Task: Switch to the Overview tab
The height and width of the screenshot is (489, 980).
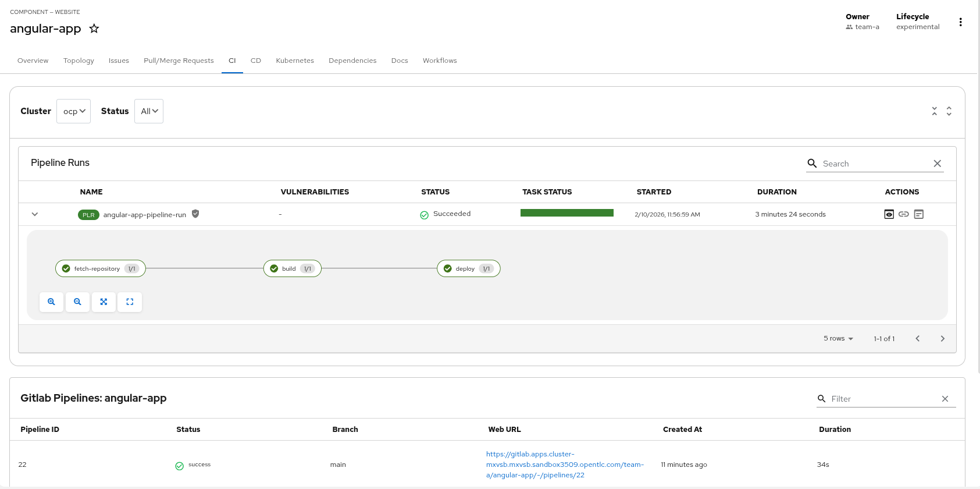Action: tap(33, 61)
